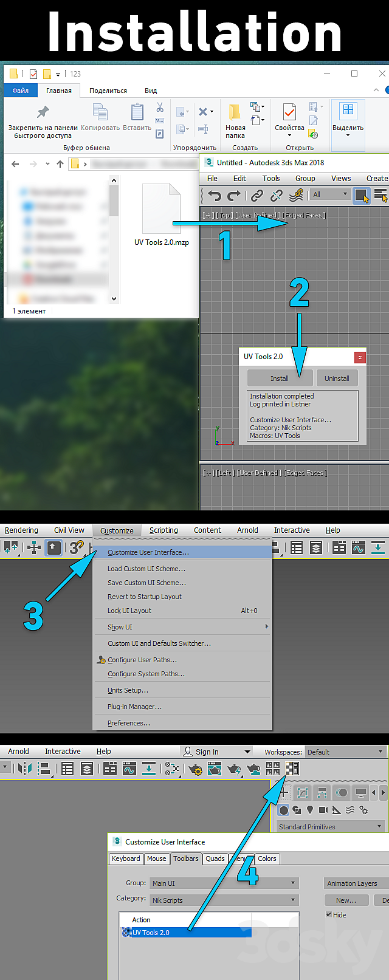Screen dimensions: 389x980
Task: Select the Unlink Selection broken-chain tool
Action: (277, 195)
